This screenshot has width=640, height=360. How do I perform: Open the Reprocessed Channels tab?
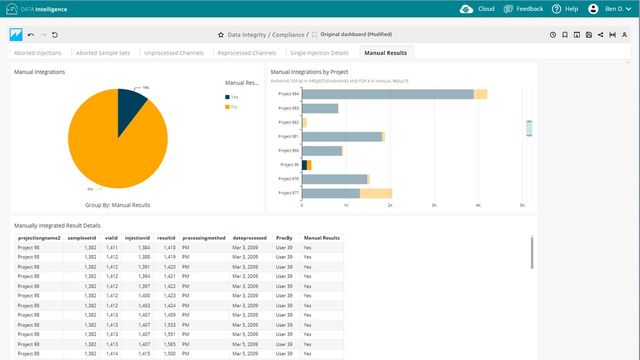pyautogui.click(x=247, y=53)
